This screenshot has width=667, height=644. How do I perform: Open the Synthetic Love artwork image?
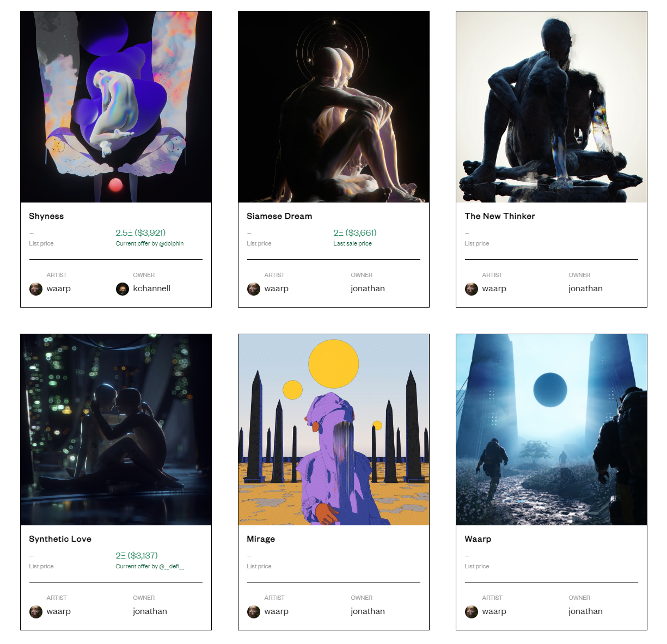pos(116,430)
